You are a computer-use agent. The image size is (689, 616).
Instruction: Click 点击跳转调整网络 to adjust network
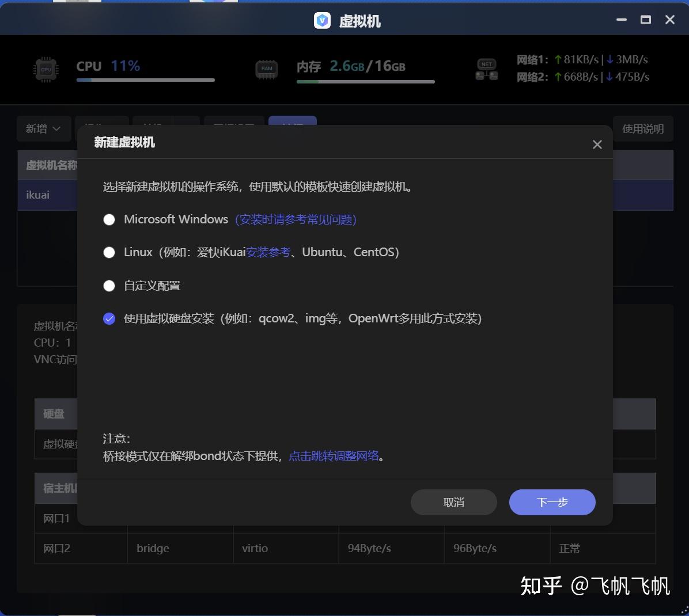(333, 455)
